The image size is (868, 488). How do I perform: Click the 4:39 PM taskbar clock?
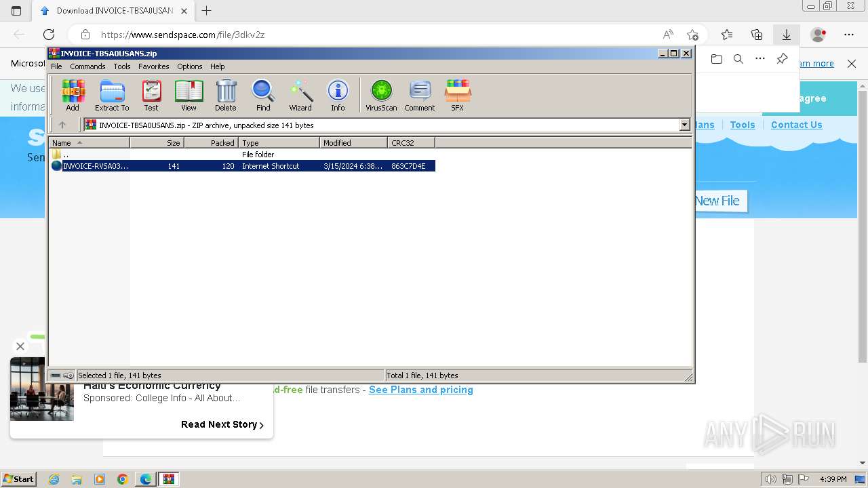pyautogui.click(x=833, y=479)
